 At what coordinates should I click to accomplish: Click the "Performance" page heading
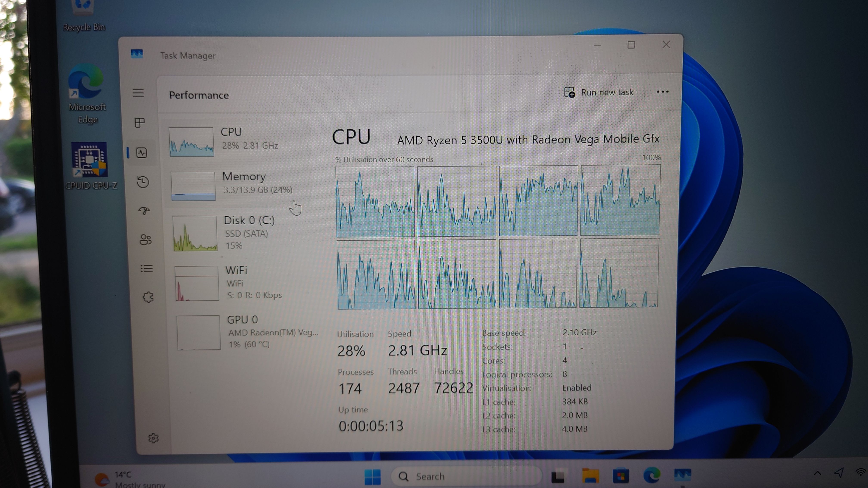(x=199, y=95)
